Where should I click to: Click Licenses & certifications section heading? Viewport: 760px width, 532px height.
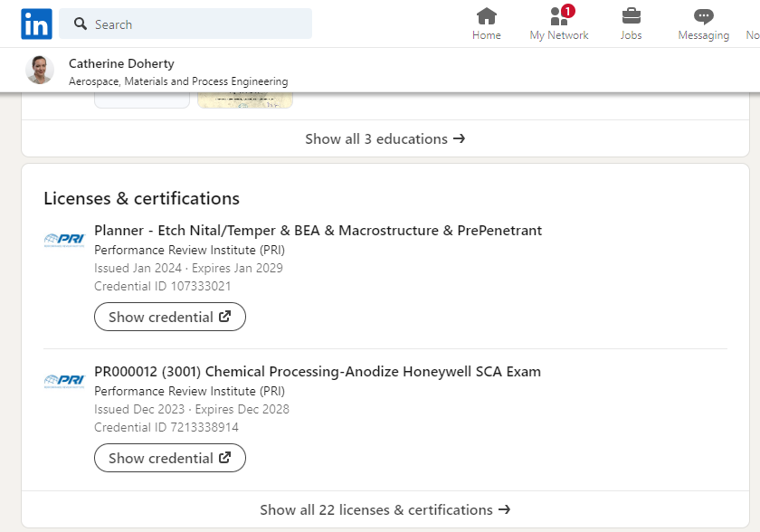141,199
